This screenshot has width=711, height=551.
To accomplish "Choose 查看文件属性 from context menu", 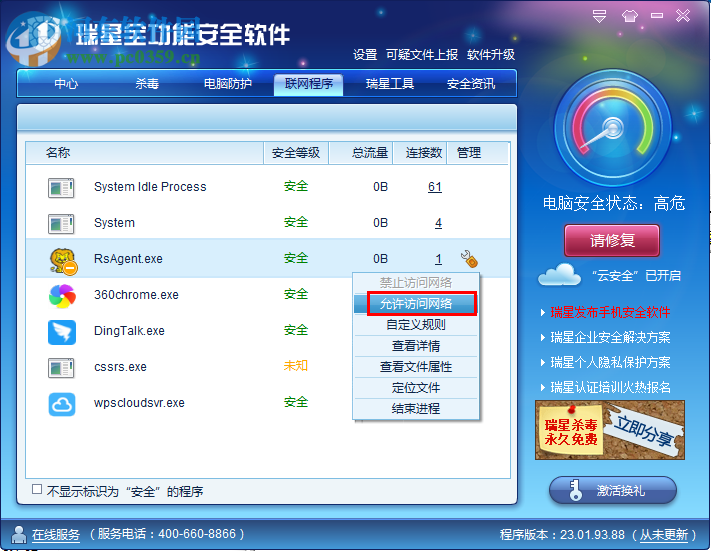I will click(416, 366).
